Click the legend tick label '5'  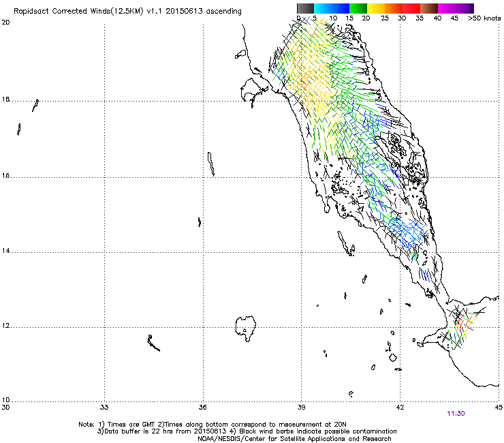coord(315,18)
